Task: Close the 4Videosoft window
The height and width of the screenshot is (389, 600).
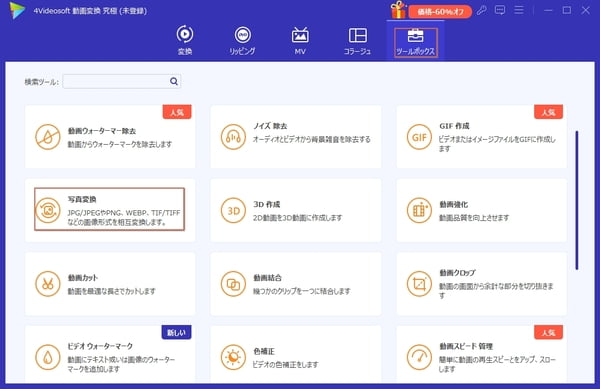Action: click(585, 10)
